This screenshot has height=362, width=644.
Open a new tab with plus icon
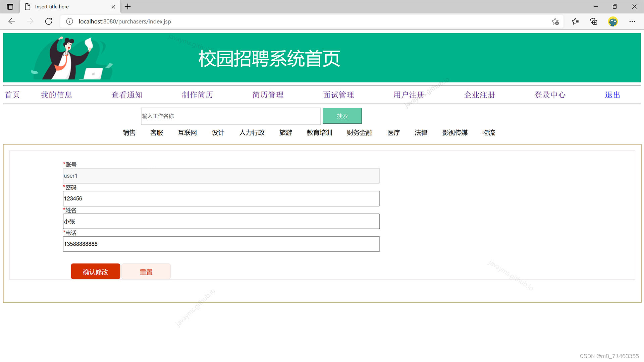tap(128, 7)
